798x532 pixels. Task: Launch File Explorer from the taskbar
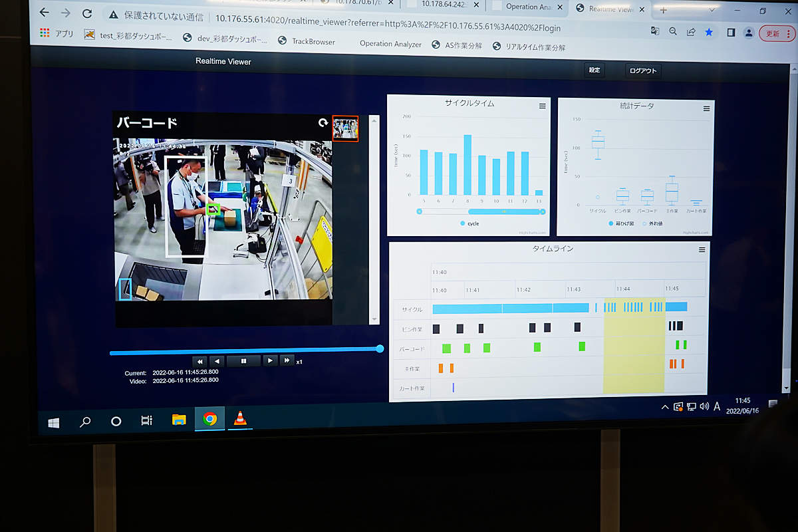pos(179,420)
